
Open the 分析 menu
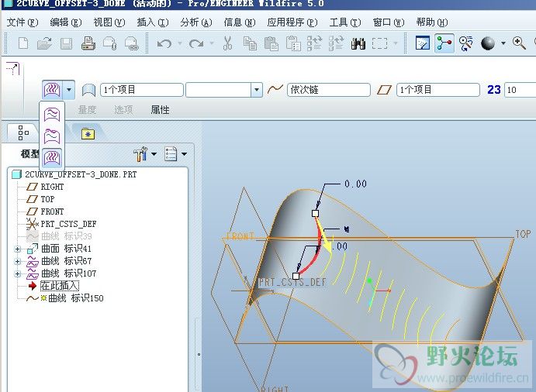[196, 22]
